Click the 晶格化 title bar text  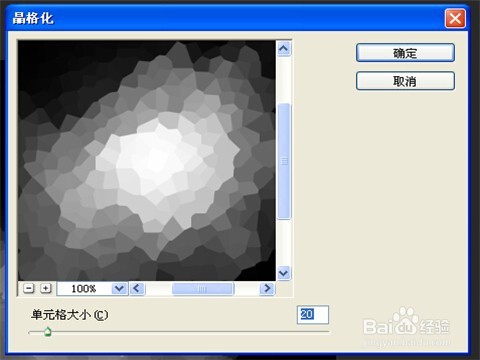point(33,18)
